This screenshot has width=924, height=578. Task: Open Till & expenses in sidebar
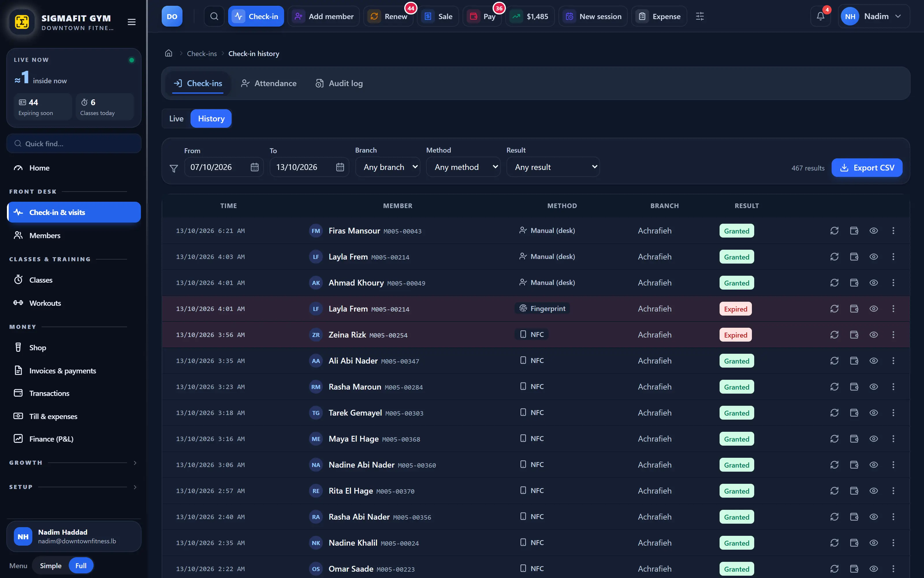point(74,416)
